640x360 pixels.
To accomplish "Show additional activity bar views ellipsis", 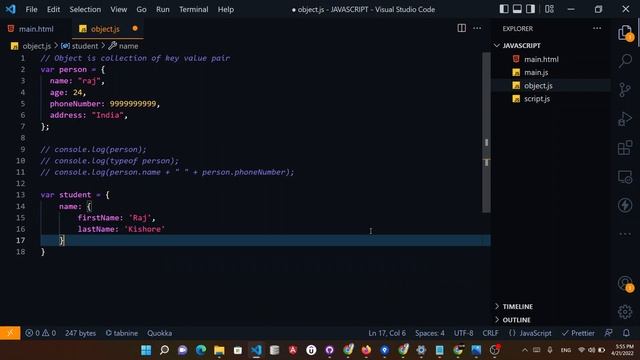I will point(625,234).
